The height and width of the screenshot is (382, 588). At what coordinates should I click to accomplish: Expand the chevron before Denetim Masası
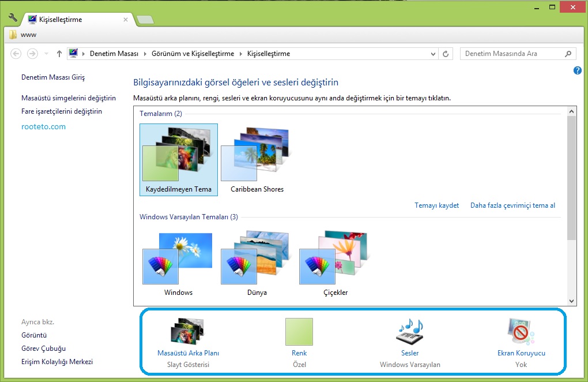pyautogui.click(x=83, y=54)
